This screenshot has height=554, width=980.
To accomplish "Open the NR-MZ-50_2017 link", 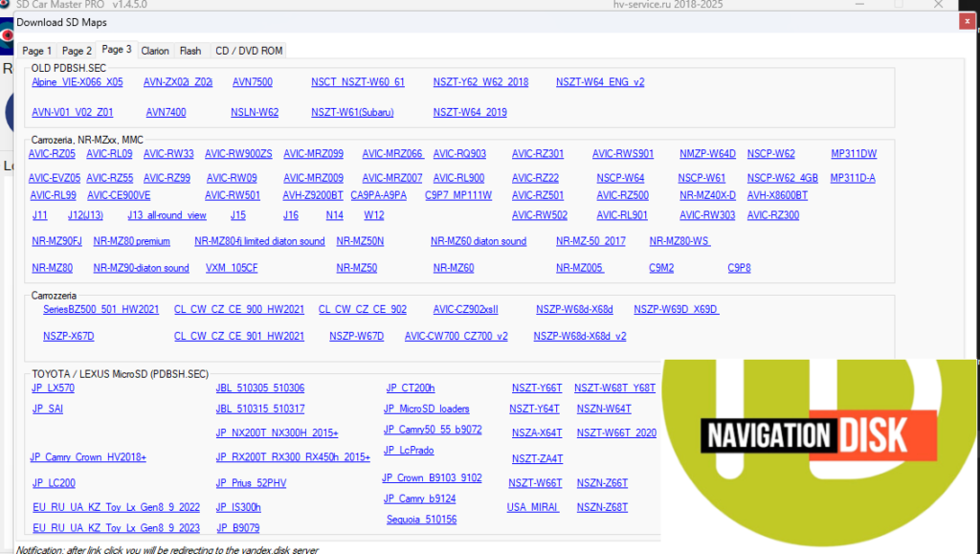I will 590,241.
